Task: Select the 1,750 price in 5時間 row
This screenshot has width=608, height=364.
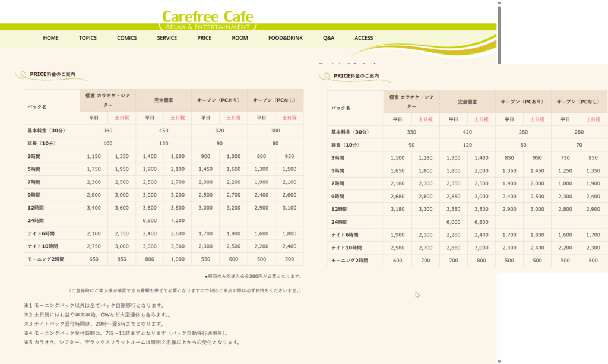Action: [94, 169]
